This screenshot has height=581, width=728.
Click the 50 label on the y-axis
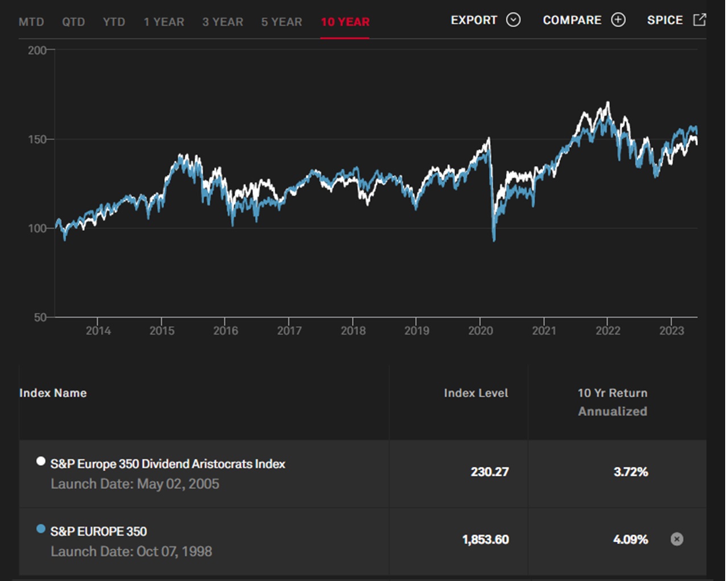coord(40,318)
